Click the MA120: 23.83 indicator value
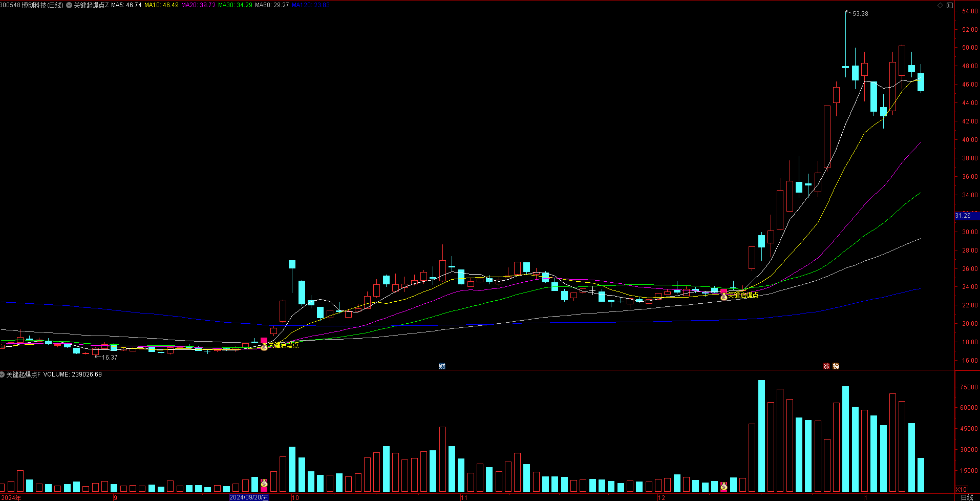Viewport: 980px width, 501px height. 311,5
